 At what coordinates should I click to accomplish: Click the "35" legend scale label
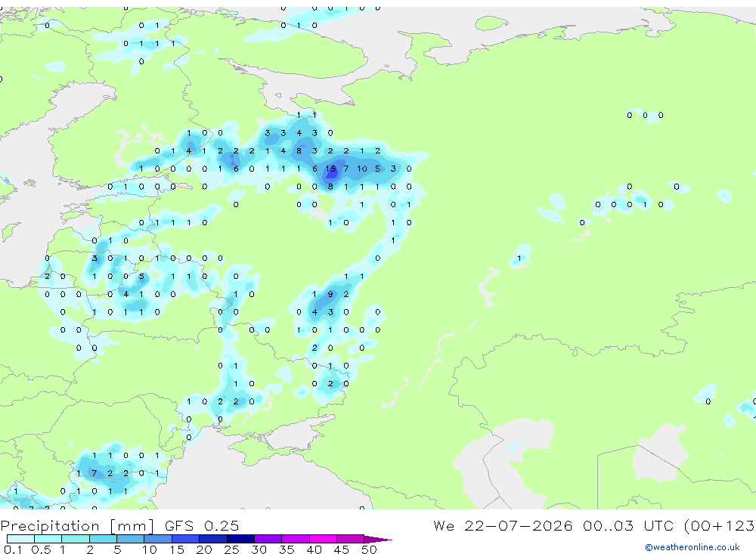coord(287,549)
